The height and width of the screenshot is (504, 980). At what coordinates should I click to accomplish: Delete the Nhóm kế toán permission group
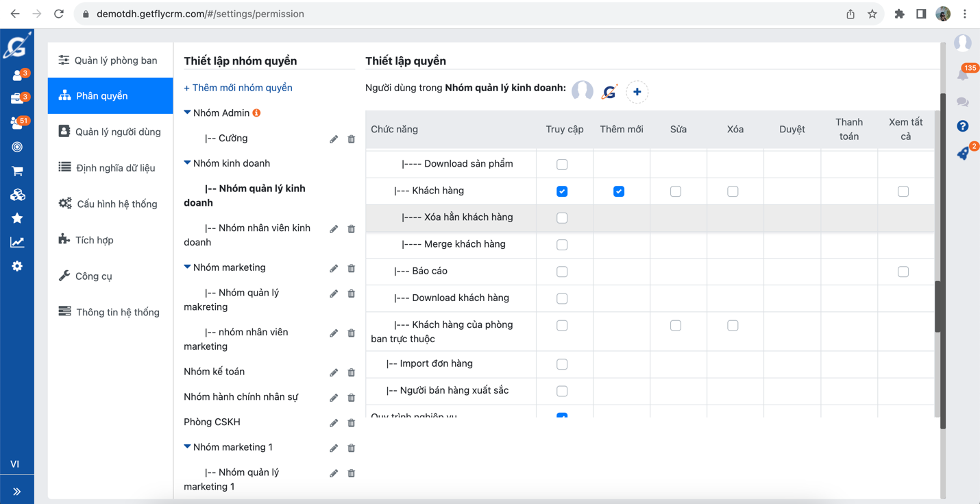click(352, 372)
